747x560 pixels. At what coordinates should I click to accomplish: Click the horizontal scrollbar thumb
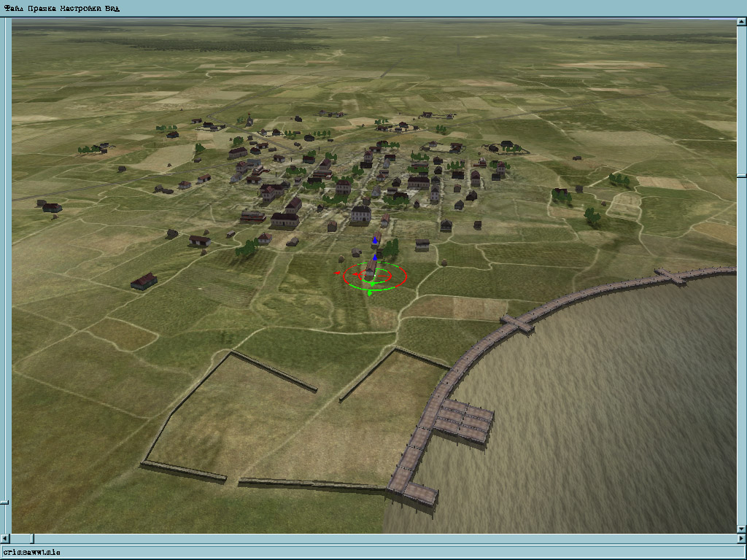(x=32, y=539)
